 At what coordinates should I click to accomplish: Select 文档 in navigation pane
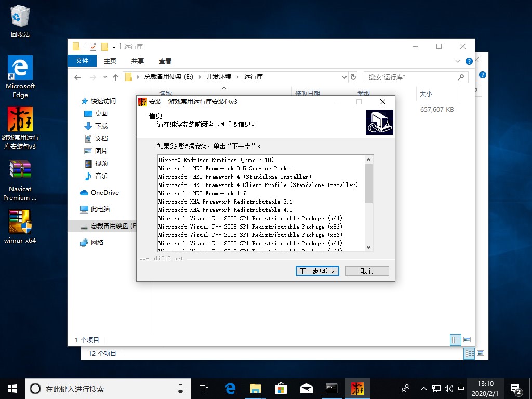click(96, 138)
